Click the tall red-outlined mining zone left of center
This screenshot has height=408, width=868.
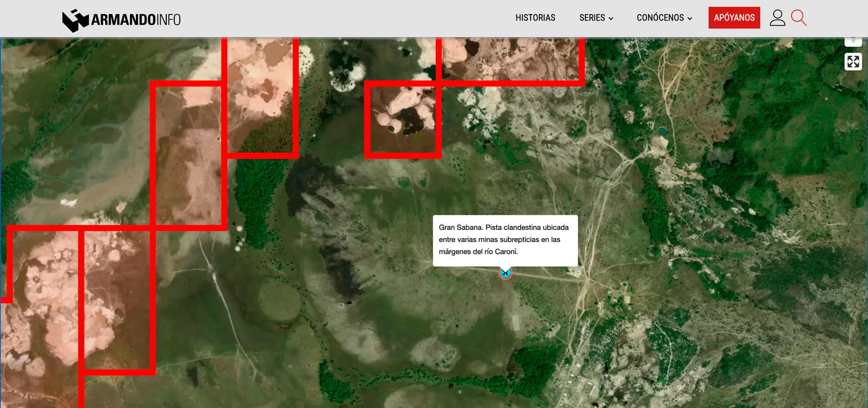tap(188, 154)
